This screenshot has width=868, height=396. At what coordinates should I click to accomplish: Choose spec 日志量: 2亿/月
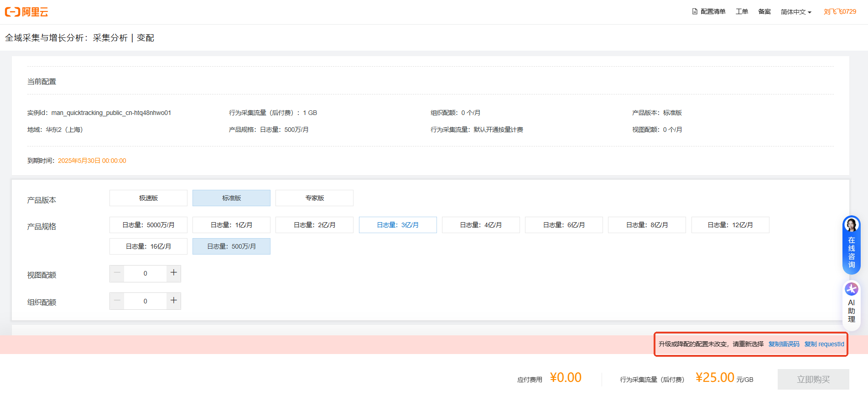pos(314,225)
